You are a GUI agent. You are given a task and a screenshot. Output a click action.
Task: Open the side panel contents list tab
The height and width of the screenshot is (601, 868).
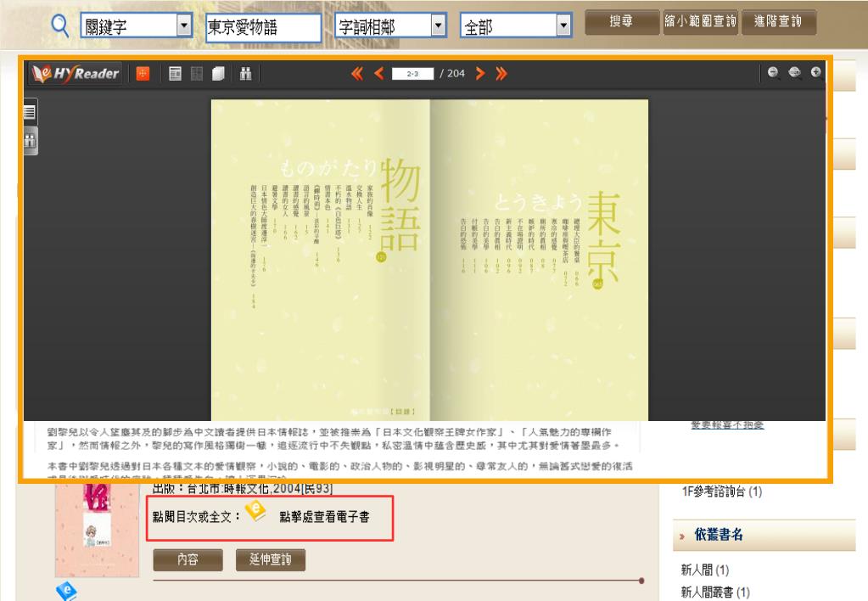tap(30, 112)
